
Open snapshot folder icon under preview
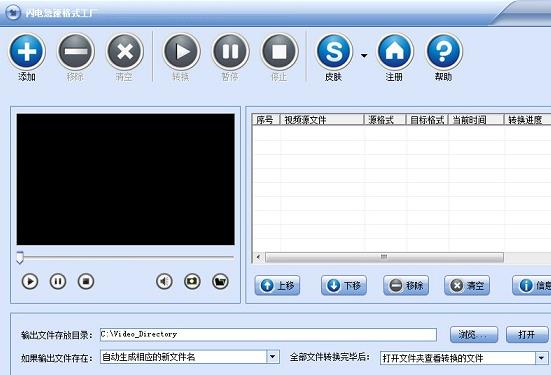coord(220,281)
